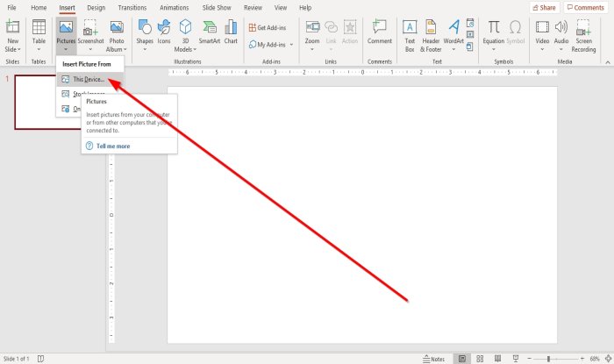Click the New Slide icon

(x=12, y=27)
